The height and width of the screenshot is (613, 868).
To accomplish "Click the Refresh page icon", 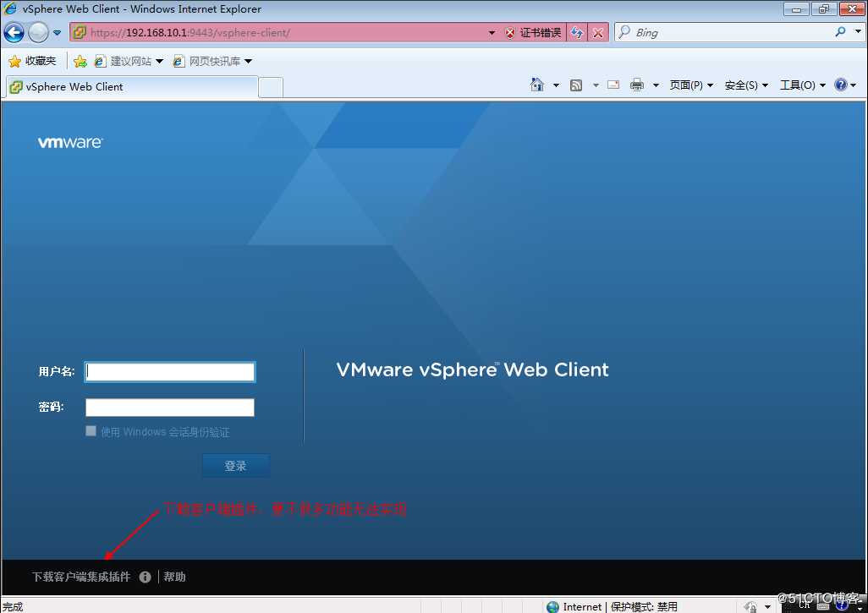I will pyautogui.click(x=577, y=33).
